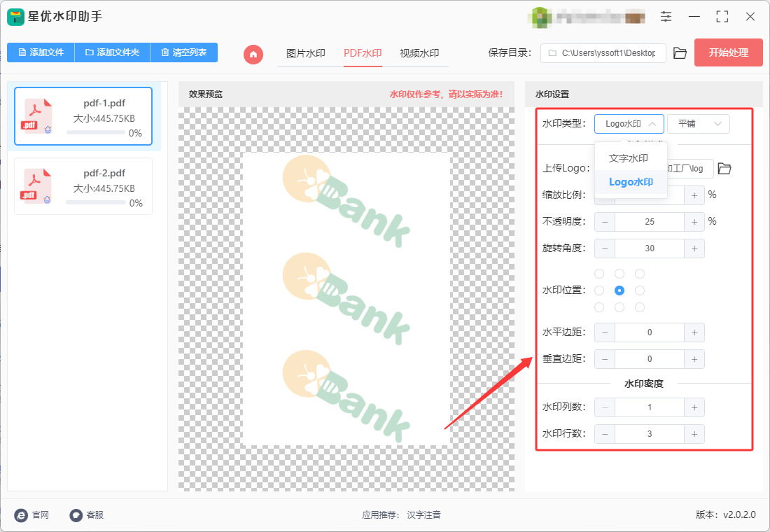770x532 pixels.
Task: Increase watermark rows (水印行数) plus
Action: 694,434
